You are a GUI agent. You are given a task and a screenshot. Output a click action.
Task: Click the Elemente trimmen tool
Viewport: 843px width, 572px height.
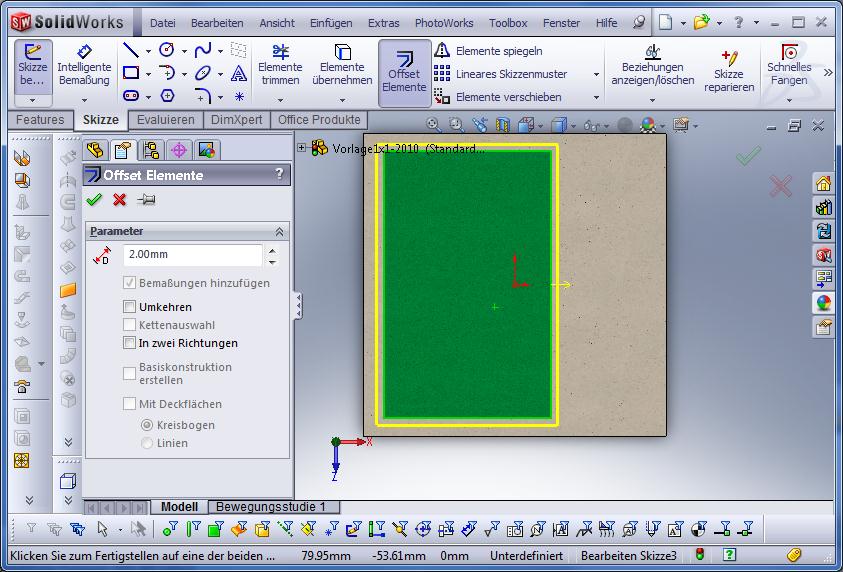click(280, 66)
